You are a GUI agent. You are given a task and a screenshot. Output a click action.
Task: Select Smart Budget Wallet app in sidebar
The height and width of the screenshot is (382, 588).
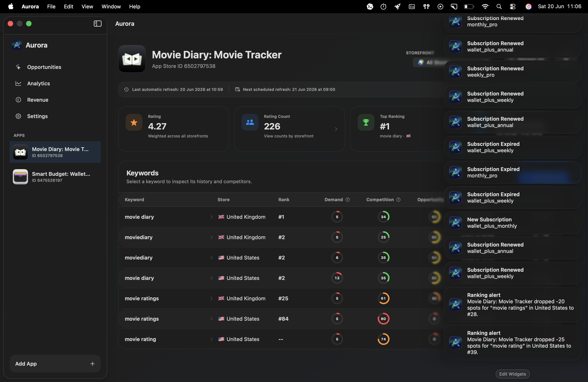(55, 177)
